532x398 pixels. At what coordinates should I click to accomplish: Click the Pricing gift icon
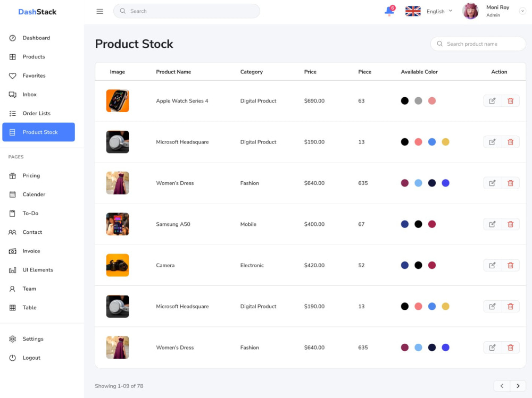pos(13,175)
